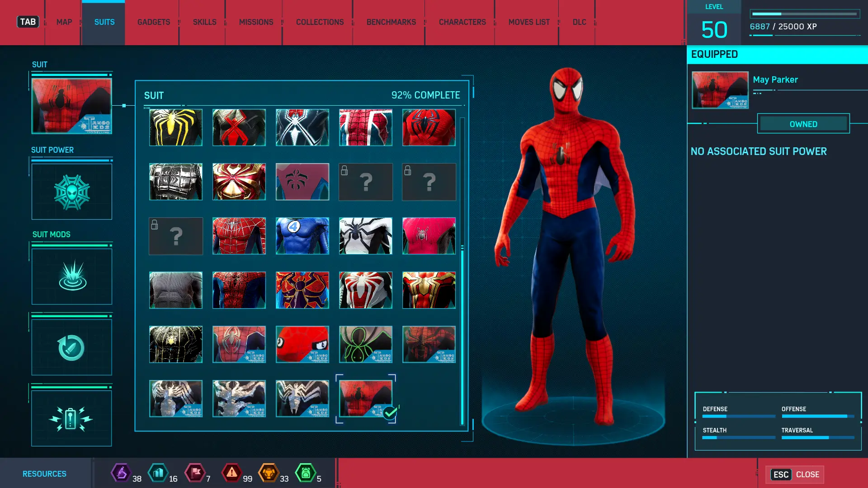Select the black and gold webbed suit
868x488 pixels.
pos(176,344)
